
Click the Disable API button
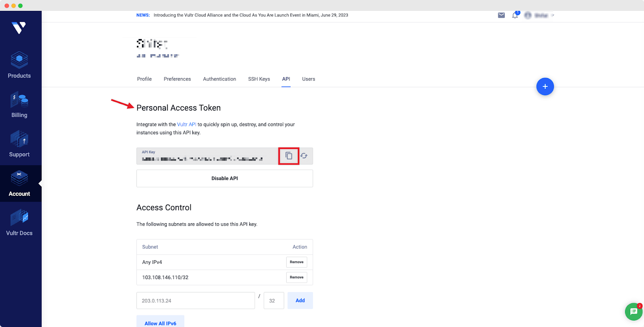224,178
